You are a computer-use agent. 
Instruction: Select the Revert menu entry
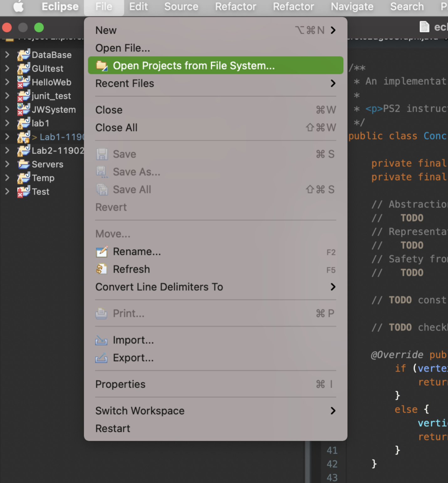click(216, 207)
